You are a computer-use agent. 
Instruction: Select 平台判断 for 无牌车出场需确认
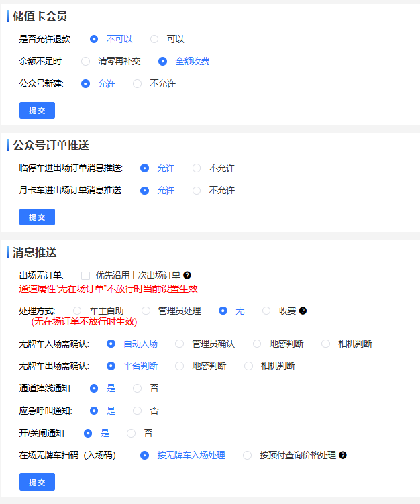(111, 366)
